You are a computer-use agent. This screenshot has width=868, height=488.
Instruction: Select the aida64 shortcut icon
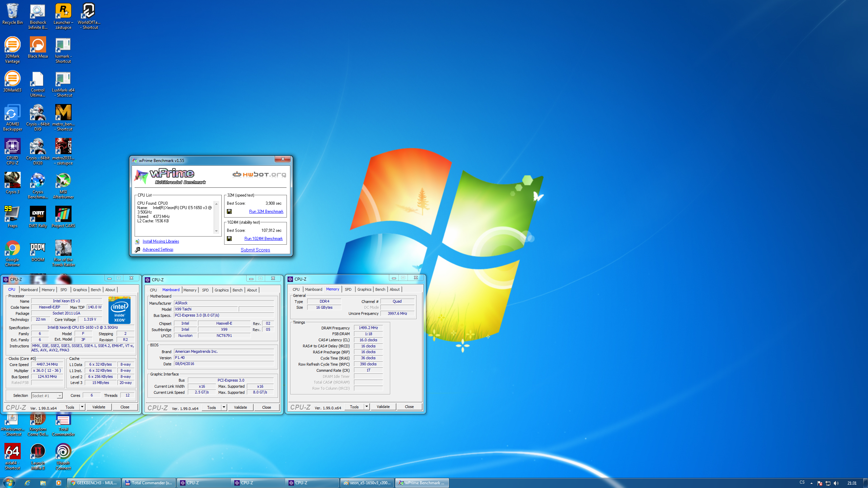pos(13,457)
